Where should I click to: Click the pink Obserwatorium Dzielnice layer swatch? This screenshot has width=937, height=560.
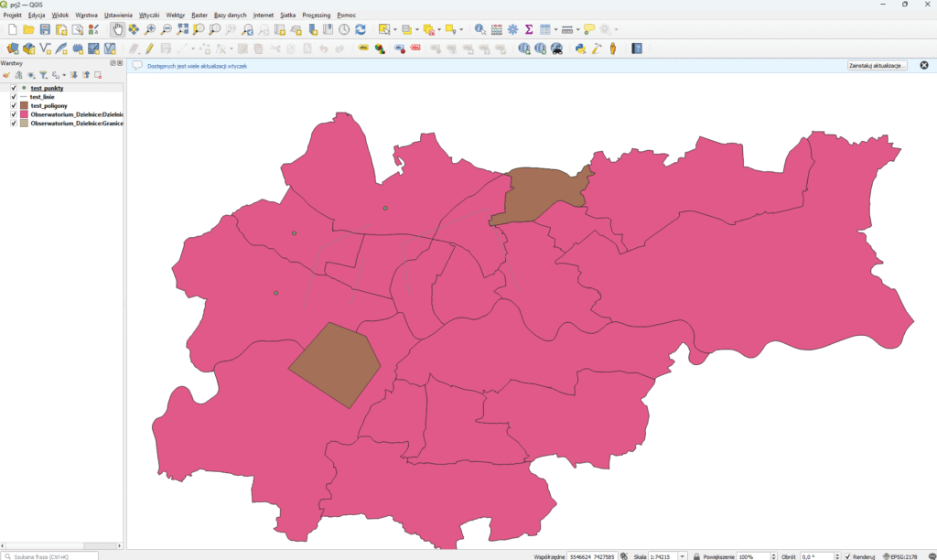(x=25, y=114)
